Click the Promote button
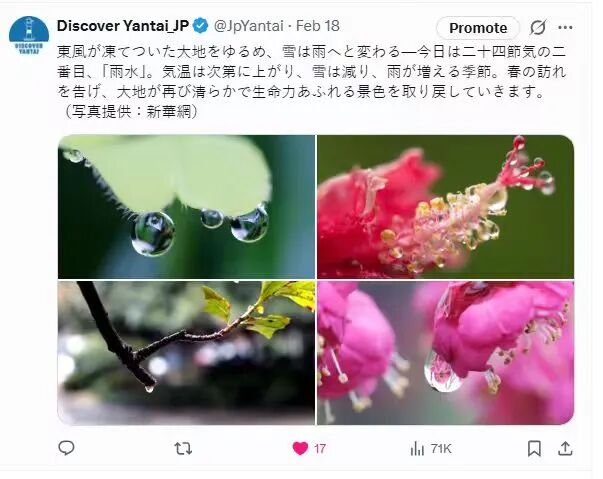 tap(478, 28)
